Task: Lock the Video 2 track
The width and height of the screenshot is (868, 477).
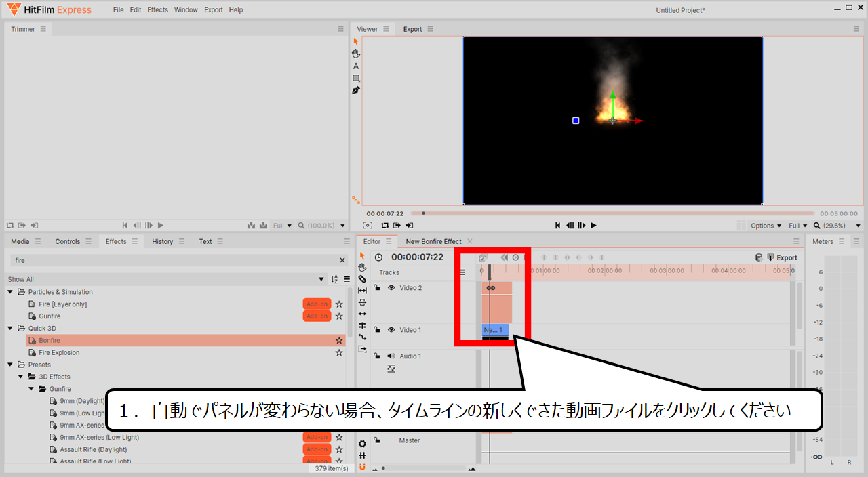Action: pos(377,288)
